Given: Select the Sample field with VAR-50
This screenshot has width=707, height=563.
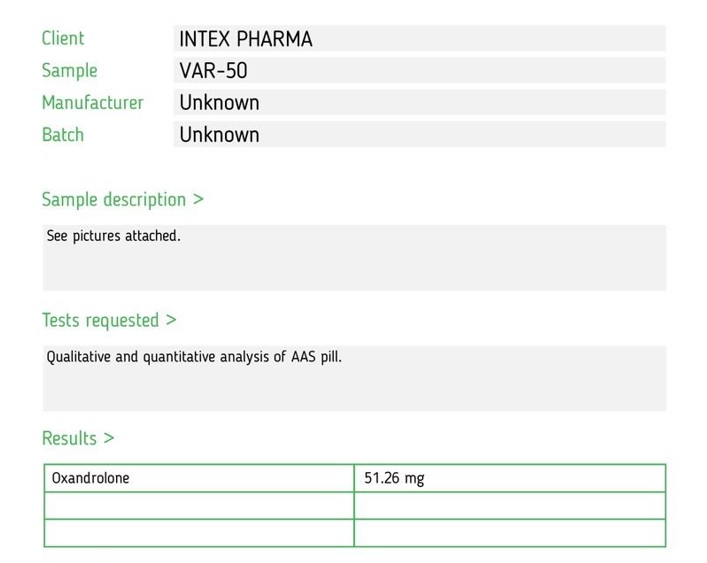Looking at the screenshot, I should pos(419,70).
